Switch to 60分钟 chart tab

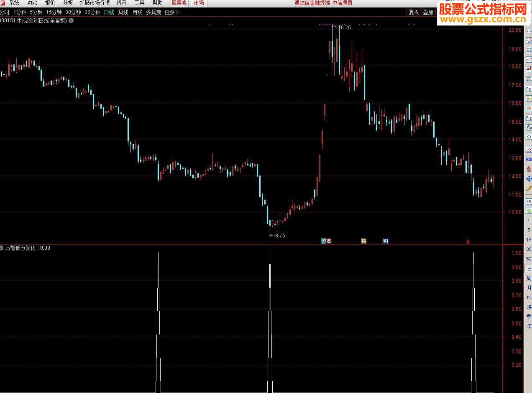[92, 12]
